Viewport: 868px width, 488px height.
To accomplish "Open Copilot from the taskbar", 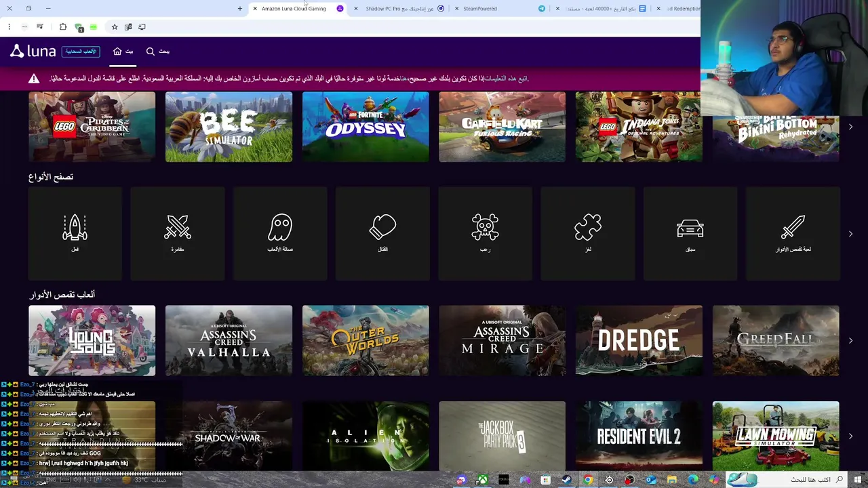I will click(x=714, y=480).
